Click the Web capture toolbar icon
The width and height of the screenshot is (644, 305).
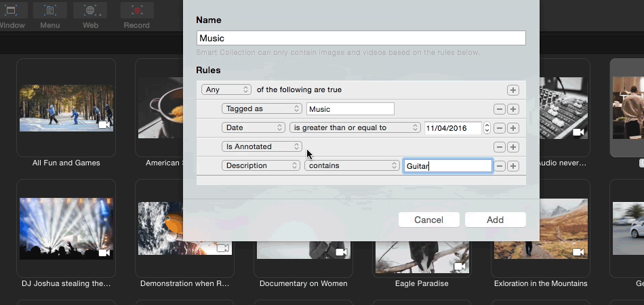90,11
